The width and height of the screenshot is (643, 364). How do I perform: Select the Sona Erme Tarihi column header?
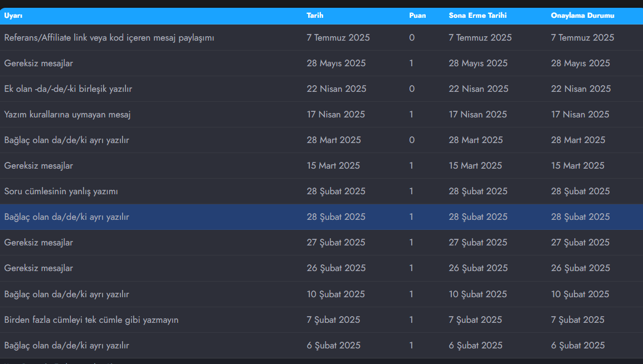(478, 16)
